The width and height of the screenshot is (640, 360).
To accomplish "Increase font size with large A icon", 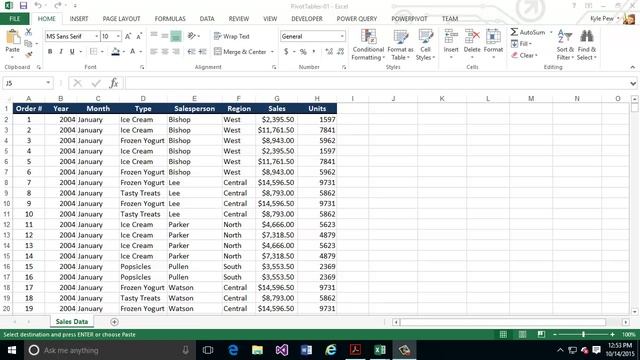I will 128,36.
